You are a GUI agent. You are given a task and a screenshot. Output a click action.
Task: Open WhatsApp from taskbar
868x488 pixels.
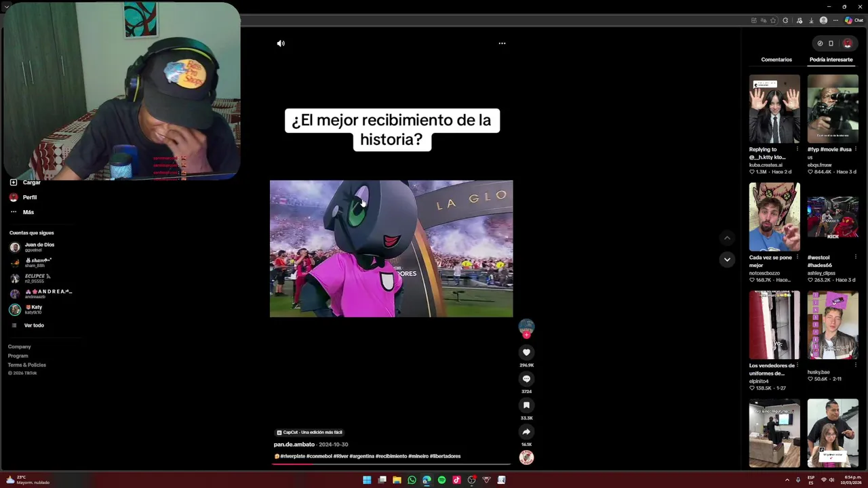pos(412,480)
